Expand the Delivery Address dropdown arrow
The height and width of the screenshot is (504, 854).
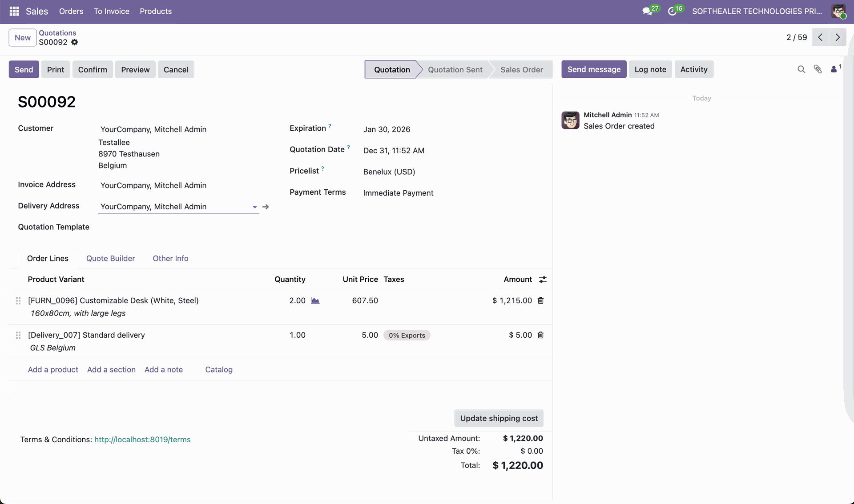click(254, 207)
